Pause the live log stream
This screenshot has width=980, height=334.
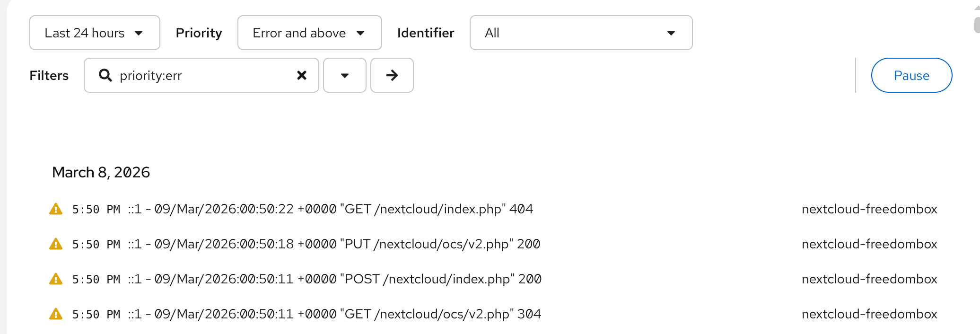pyautogui.click(x=911, y=75)
